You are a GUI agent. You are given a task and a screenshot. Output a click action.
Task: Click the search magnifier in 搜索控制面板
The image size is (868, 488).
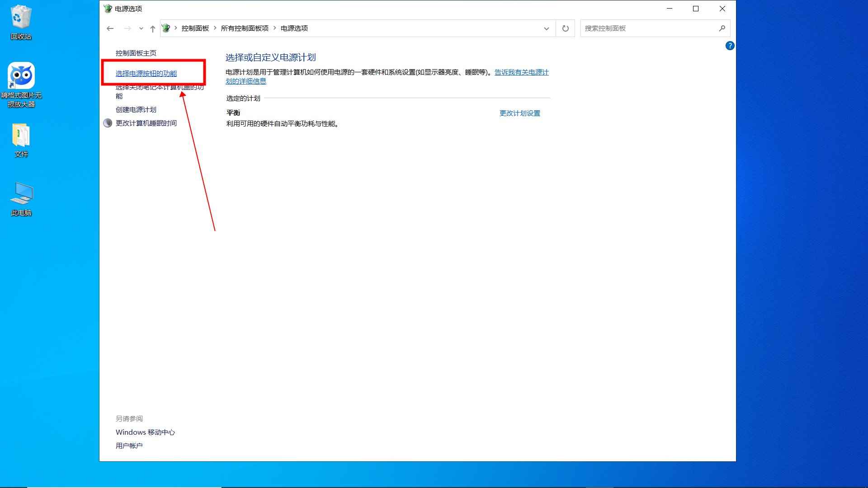(722, 28)
